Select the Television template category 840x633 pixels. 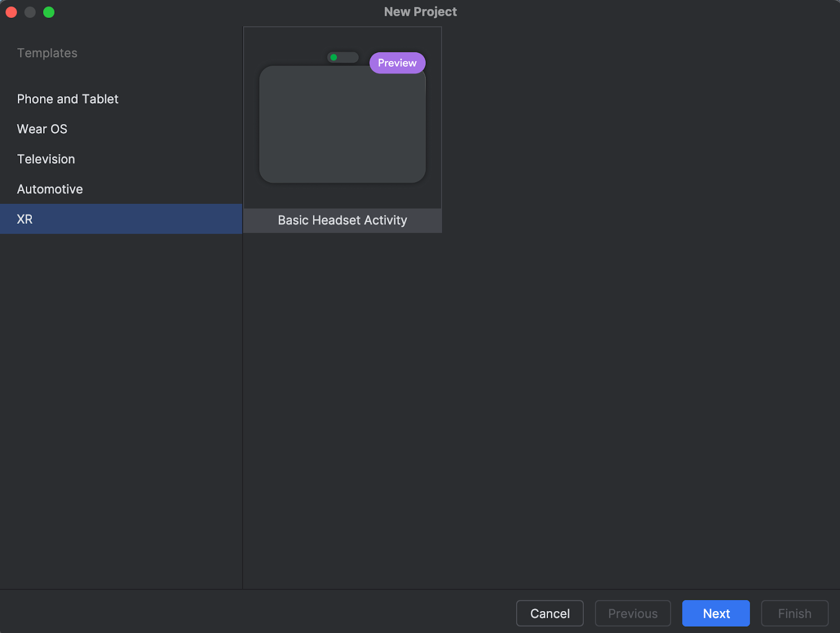pos(46,159)
